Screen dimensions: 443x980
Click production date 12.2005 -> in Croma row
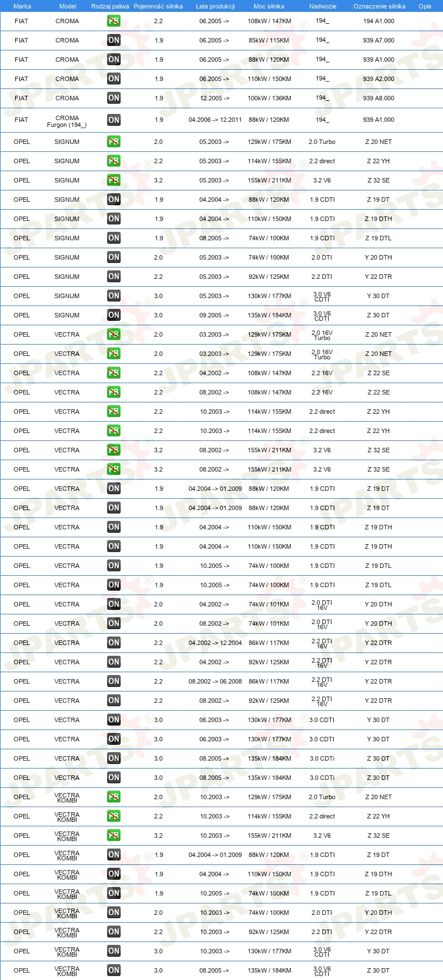point(214,98)
